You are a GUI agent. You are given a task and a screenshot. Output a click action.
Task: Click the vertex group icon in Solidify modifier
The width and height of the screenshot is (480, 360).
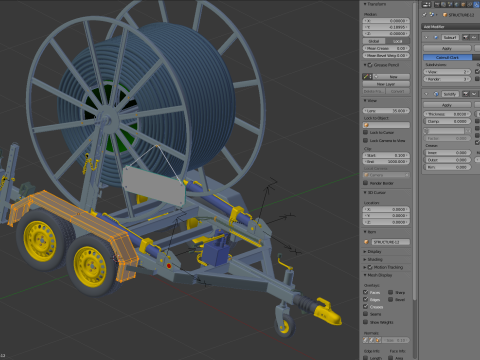pos(426,131)
